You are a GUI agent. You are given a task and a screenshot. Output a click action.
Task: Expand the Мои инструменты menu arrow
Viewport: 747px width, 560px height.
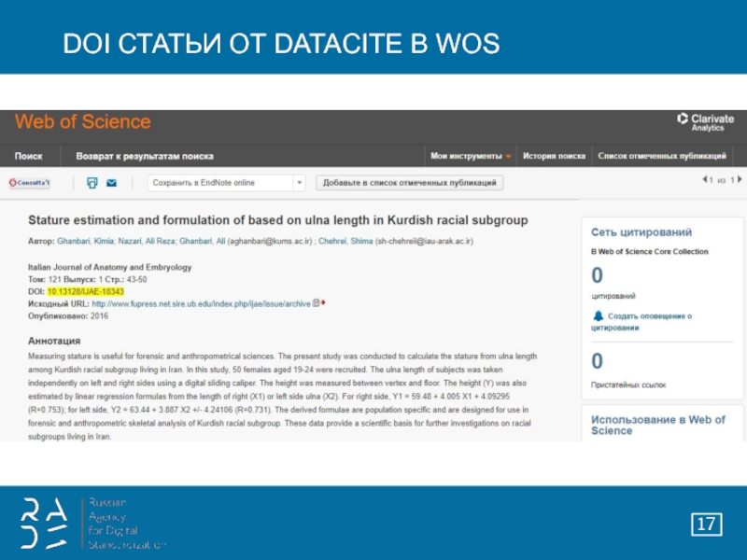tap(508, 156)
